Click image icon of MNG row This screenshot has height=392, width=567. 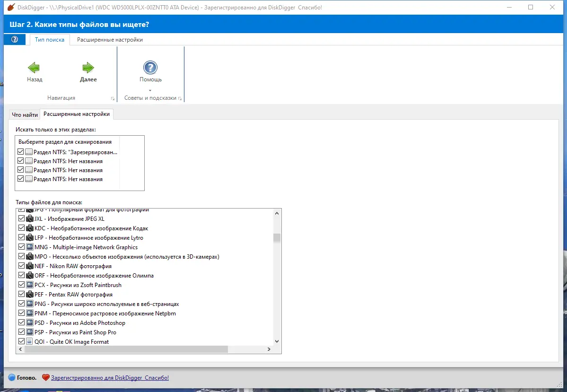tap(30, 247)
